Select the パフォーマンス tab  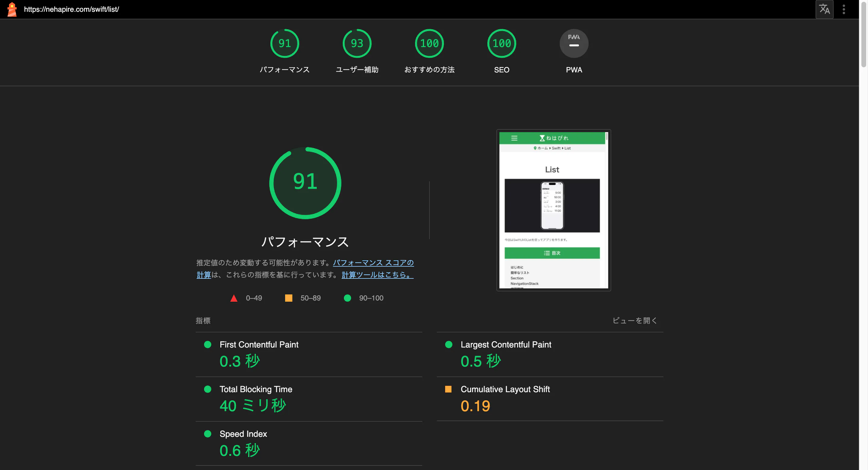click(x=285, y=52)
